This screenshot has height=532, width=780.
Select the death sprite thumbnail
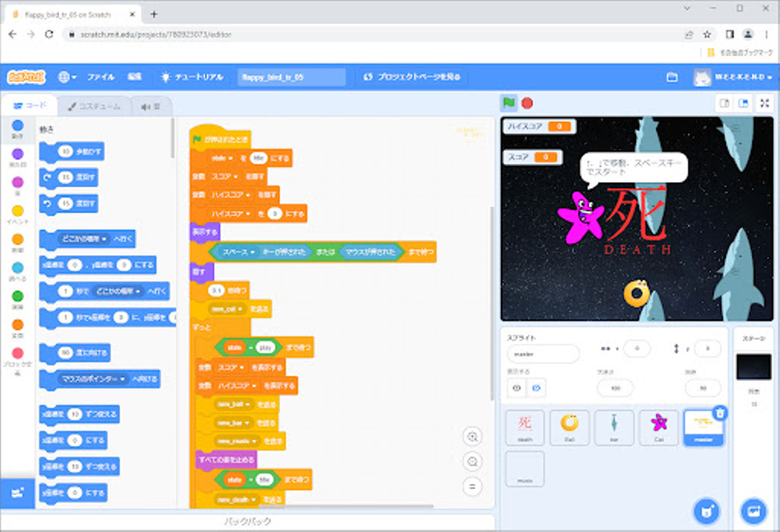point(525,427)
